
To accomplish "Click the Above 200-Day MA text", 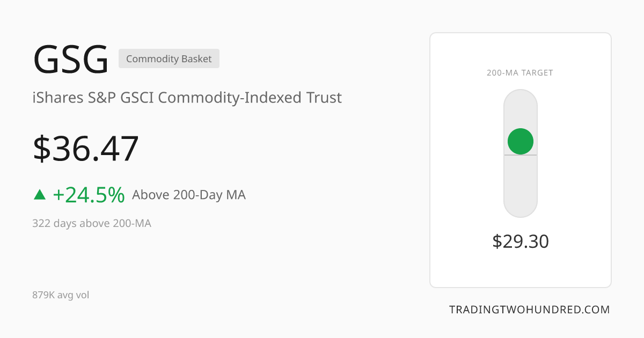I will (x=189, y=195).
